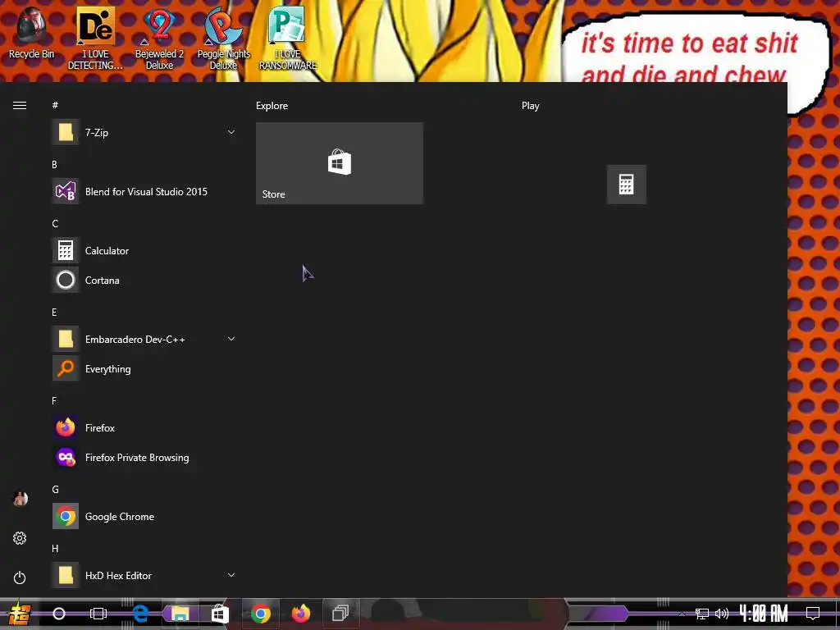This screenshot has width=840, height=630.
Task: Expand the Embarcadero Dev-C++ chevron
Action: 231,339
